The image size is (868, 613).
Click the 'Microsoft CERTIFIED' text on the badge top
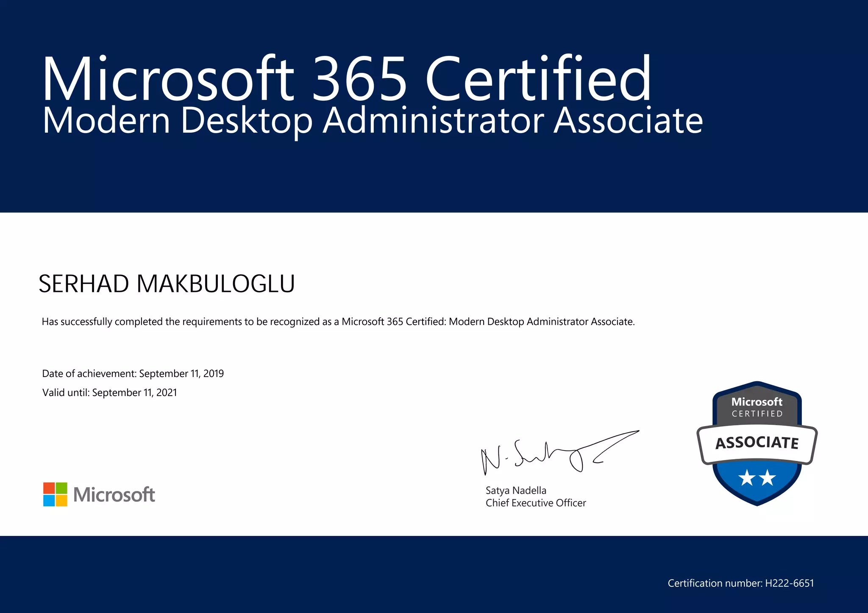757,407
